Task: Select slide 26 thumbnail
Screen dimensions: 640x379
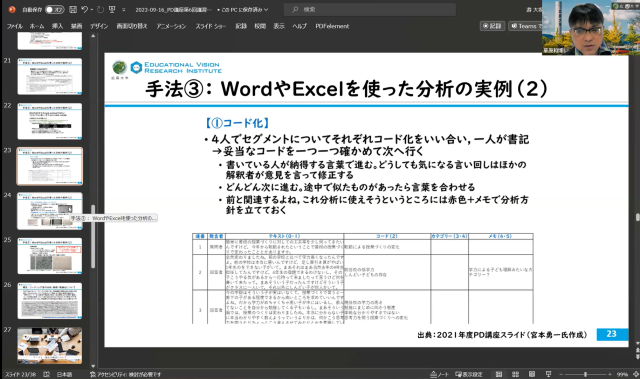Action: [50, 301]
